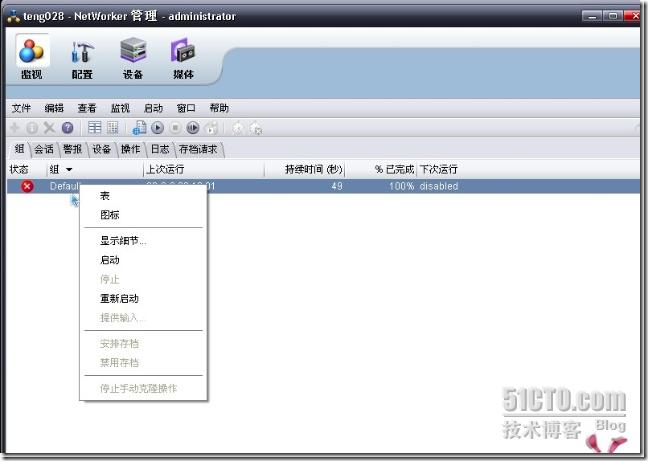Screen dimensions: 648x461
Task: Choose 重新启动 in the context menu
Action: (x=143, y=299)
